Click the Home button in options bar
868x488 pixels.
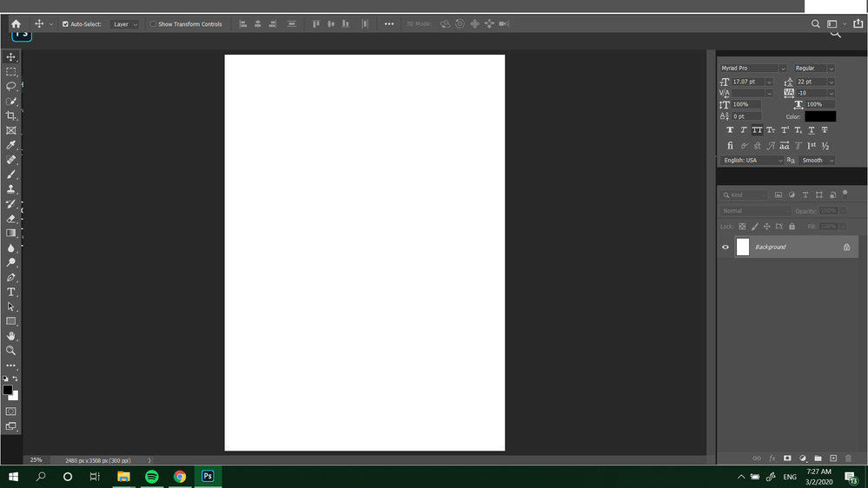click(x=16, y=23)
